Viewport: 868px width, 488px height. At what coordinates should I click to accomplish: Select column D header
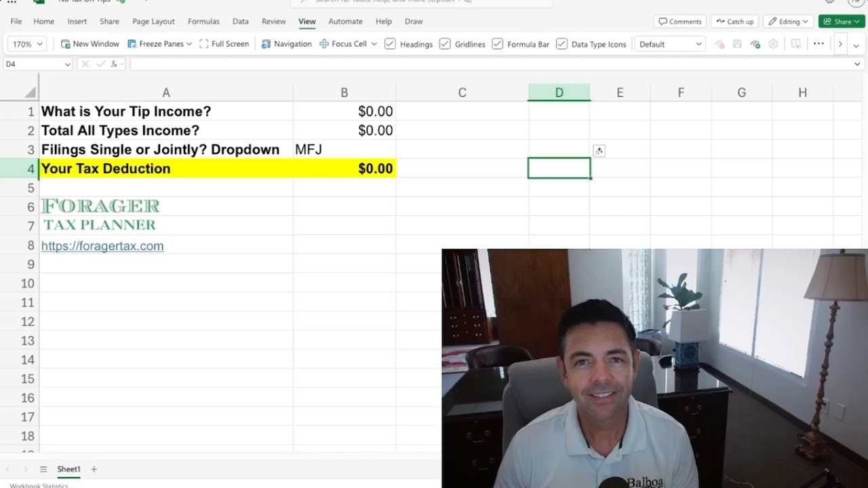(x=559, y=93)
